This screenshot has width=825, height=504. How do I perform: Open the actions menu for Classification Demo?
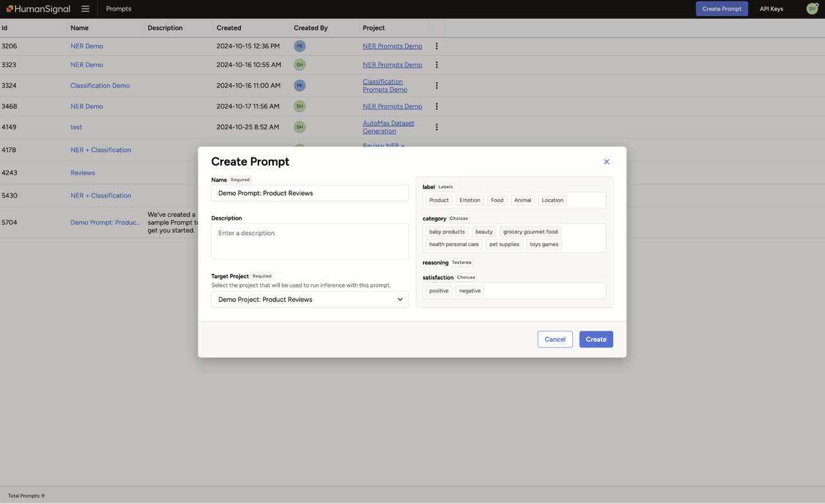[436, 85]
